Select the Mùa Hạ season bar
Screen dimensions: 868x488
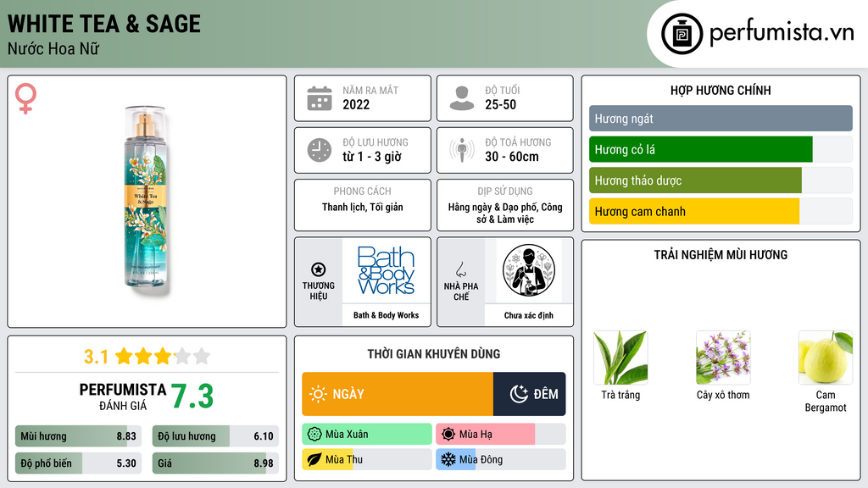500,435
